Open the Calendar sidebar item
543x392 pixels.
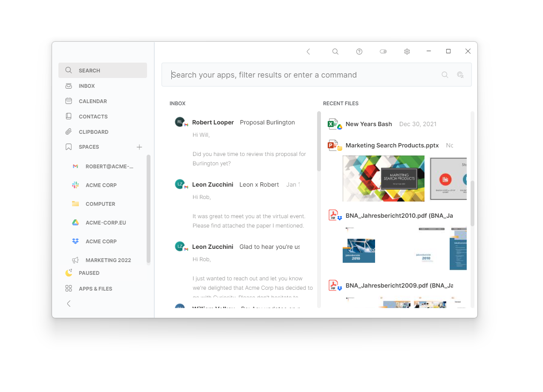(103, 101)
